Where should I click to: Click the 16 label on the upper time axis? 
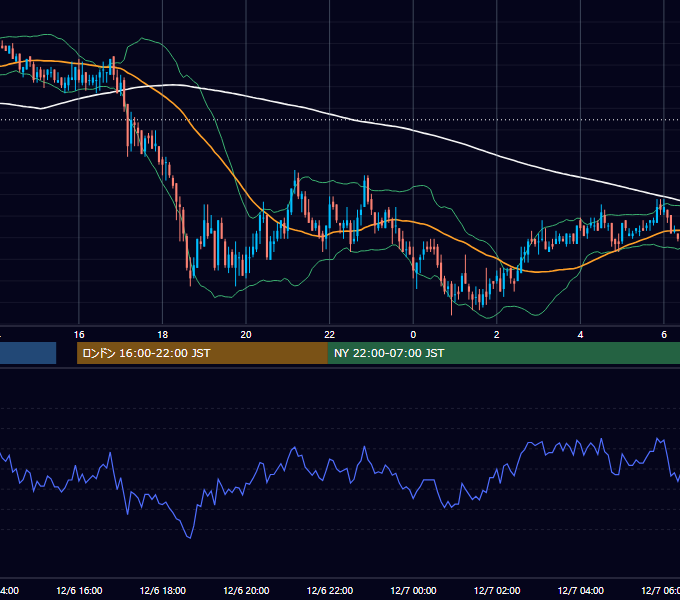pyautogui.click(x=79, y=335)
